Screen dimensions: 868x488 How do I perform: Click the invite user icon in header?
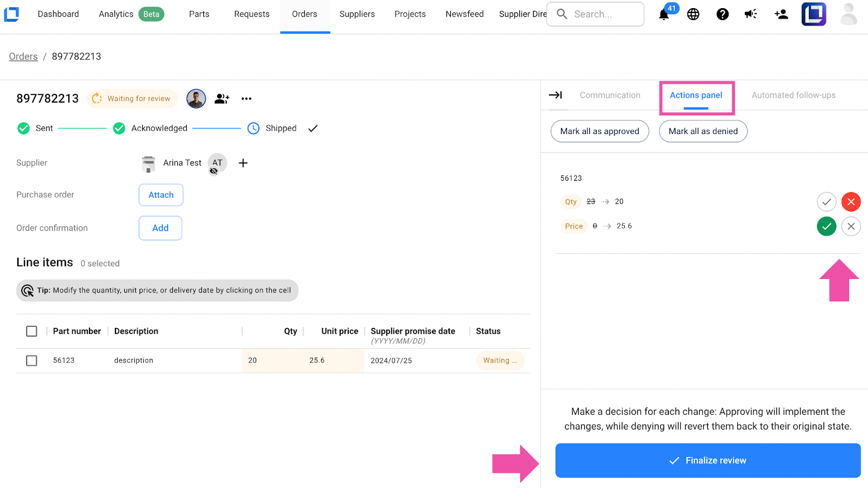click(x=781, y=15)
